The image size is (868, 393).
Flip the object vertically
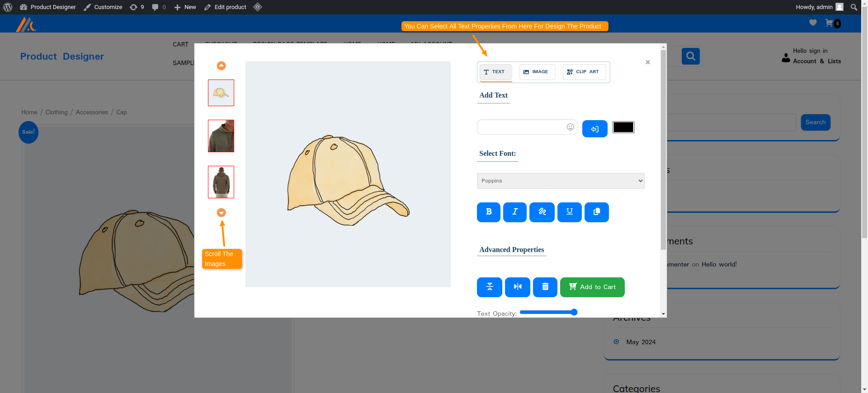click(x=489, y=287)
